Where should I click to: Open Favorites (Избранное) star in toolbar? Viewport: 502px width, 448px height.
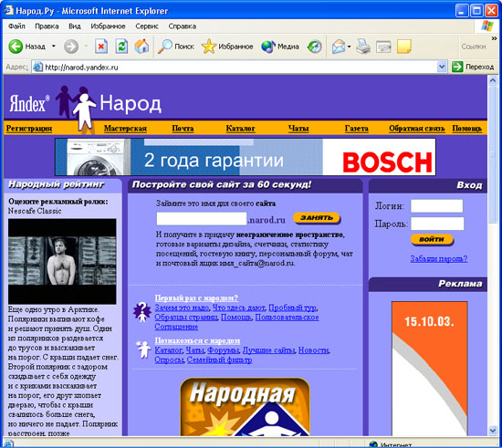pyautogui.click(x=227, y=47)
